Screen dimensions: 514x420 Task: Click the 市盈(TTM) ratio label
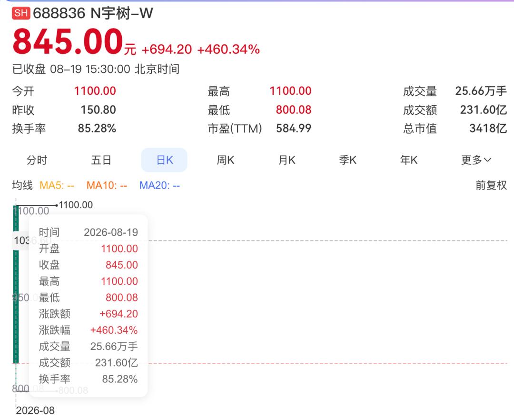click(x=235, y=129)
